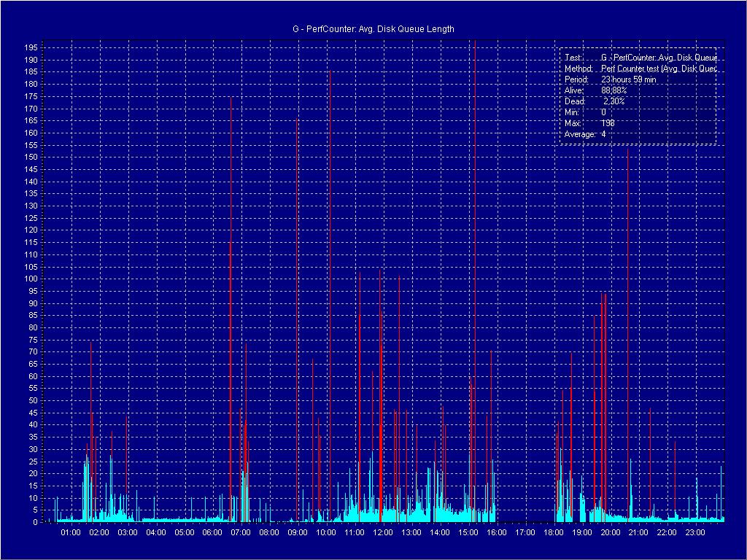Select the 23:00 label on the time axis
The image size is (747, 560).
pyautogui.click(x=694, y=533)
